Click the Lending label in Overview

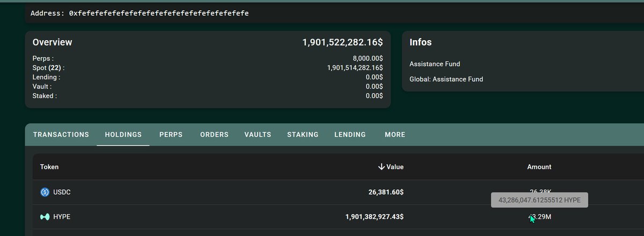click(46, 77)
